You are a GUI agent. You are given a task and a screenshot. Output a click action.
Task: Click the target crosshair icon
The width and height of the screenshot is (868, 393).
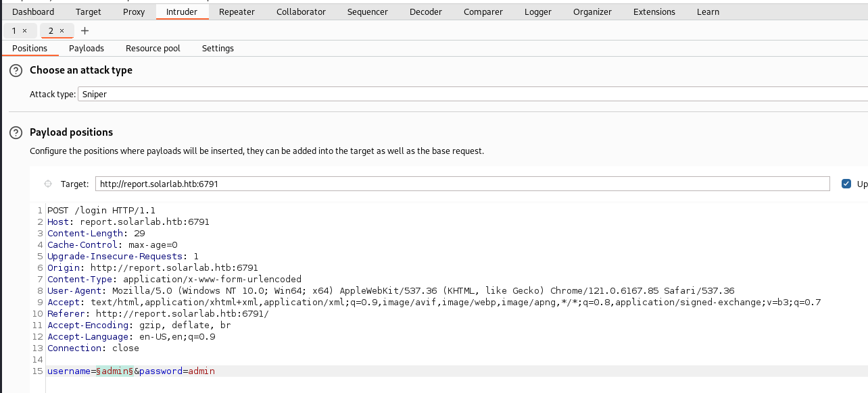[x=48, y=184]
